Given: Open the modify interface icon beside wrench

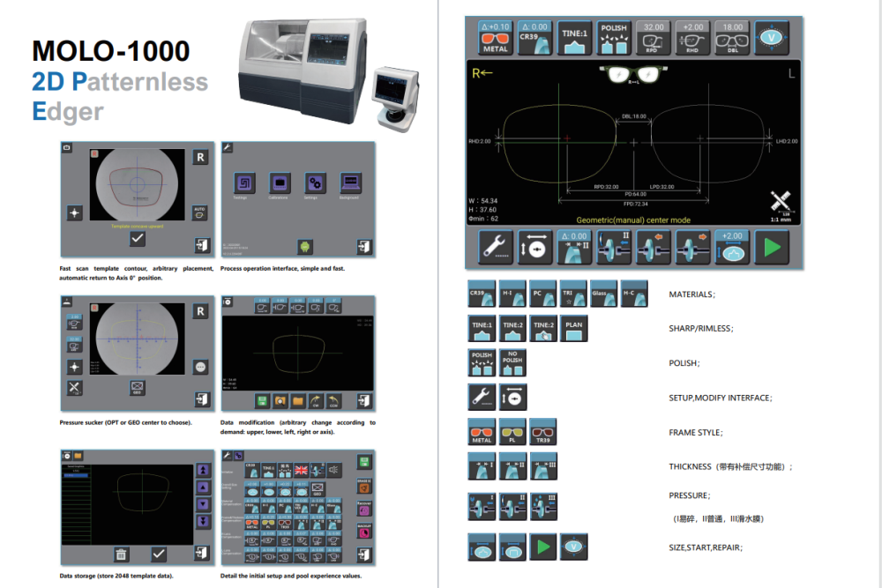Looking at the screenshot, I should pos(534,248).
